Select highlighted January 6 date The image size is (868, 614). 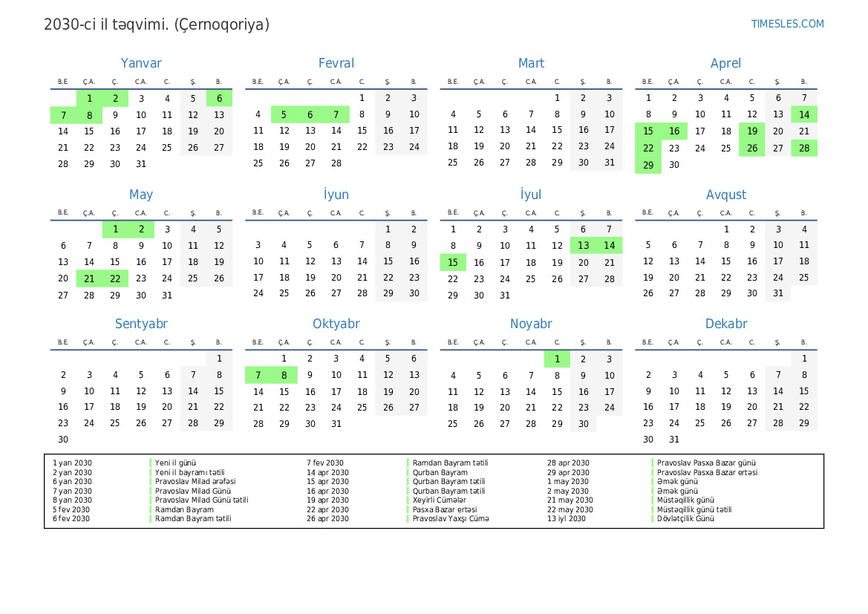point(219,98)
